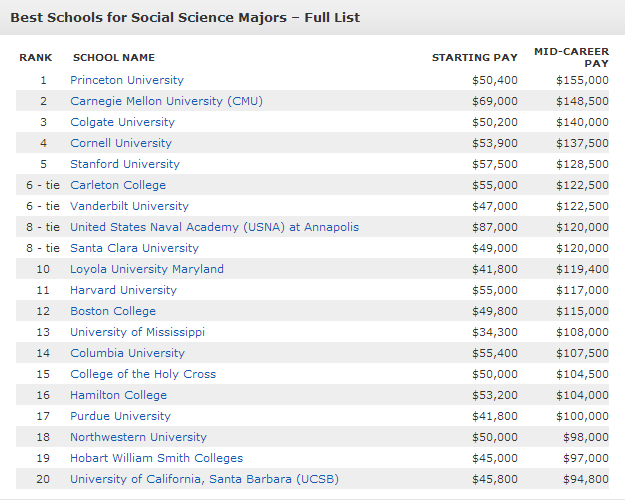Open Carnegie Mellon University (CMU) link

[166, 101]
